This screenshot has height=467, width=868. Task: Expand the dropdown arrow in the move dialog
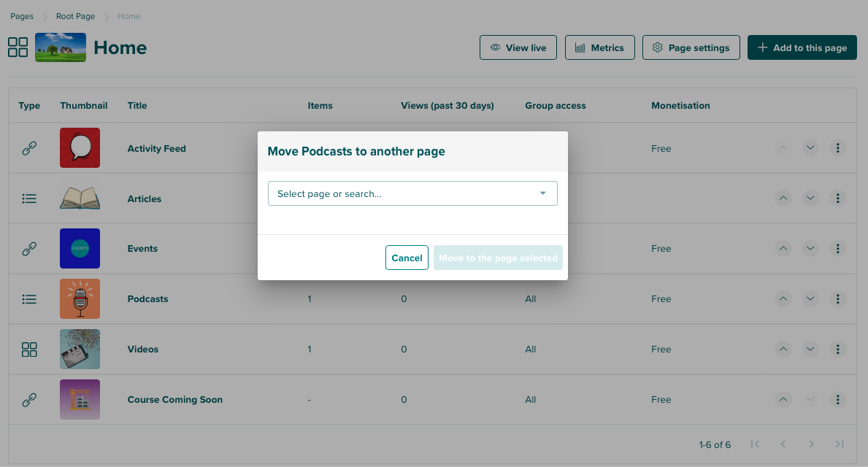point(542,193)
